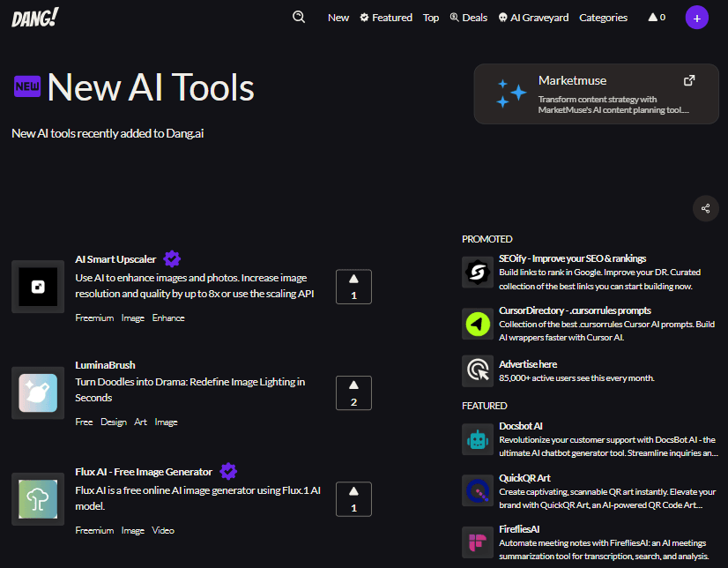The image size is (728, 568).
Task: Expand the Categories menu
Action: [x=603, y=18]
